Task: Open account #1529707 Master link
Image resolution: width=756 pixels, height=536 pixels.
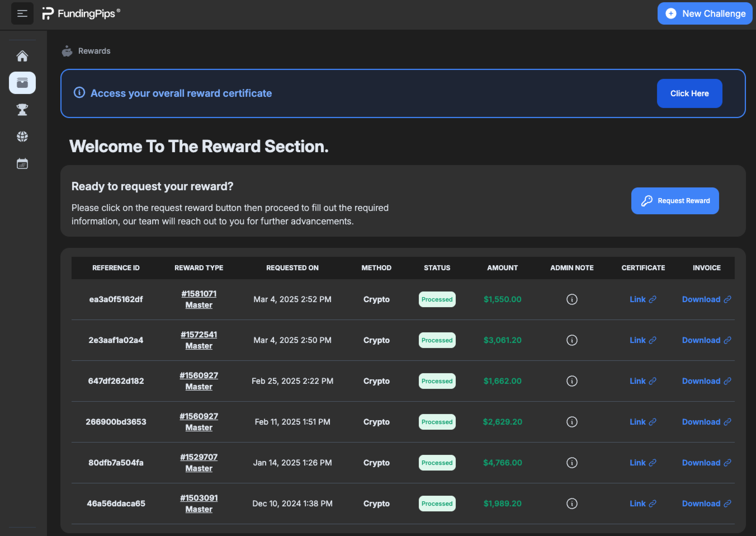Action: coord(199,463)
